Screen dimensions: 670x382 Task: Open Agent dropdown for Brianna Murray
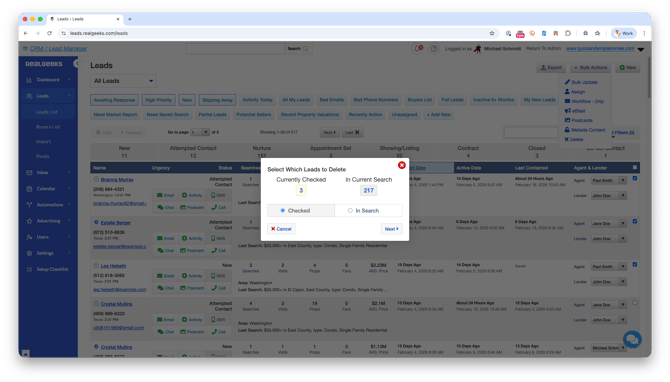click(x=609, y=181)
